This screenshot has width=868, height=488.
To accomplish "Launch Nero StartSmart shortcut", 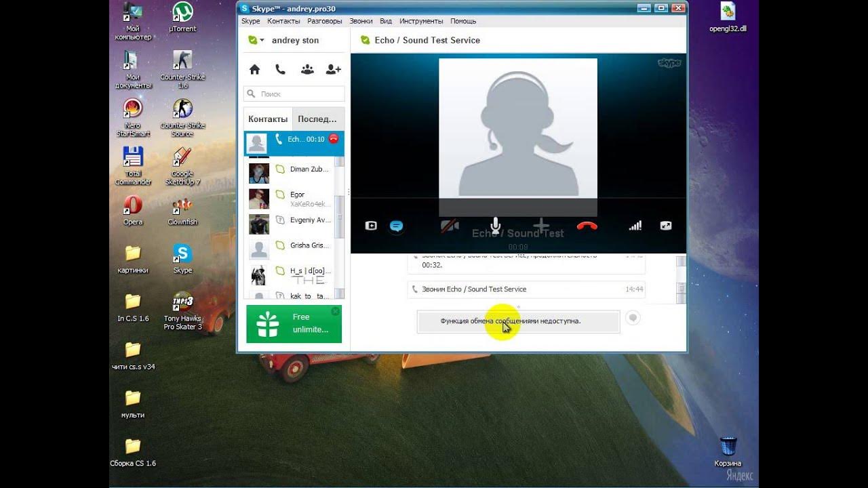I will click(x=133, y=119).
